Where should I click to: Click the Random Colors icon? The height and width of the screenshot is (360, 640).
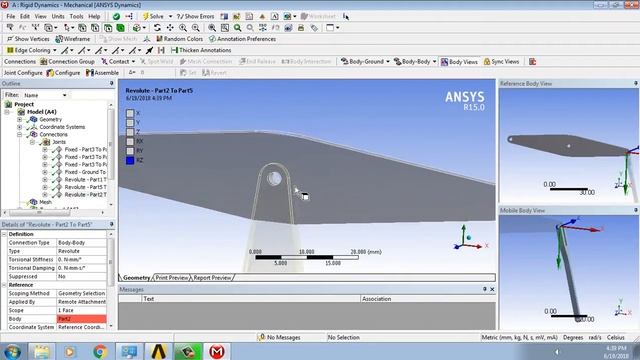click(x=159, y=39)
